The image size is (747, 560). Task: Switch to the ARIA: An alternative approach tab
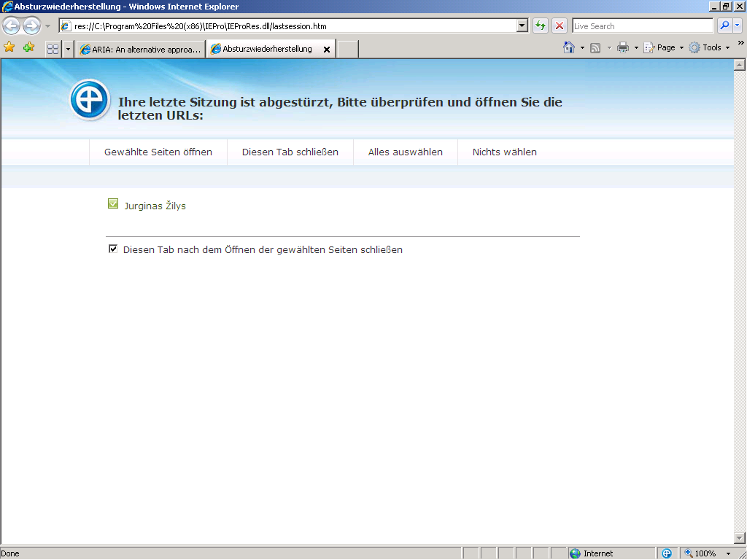[x=141, y=49]
